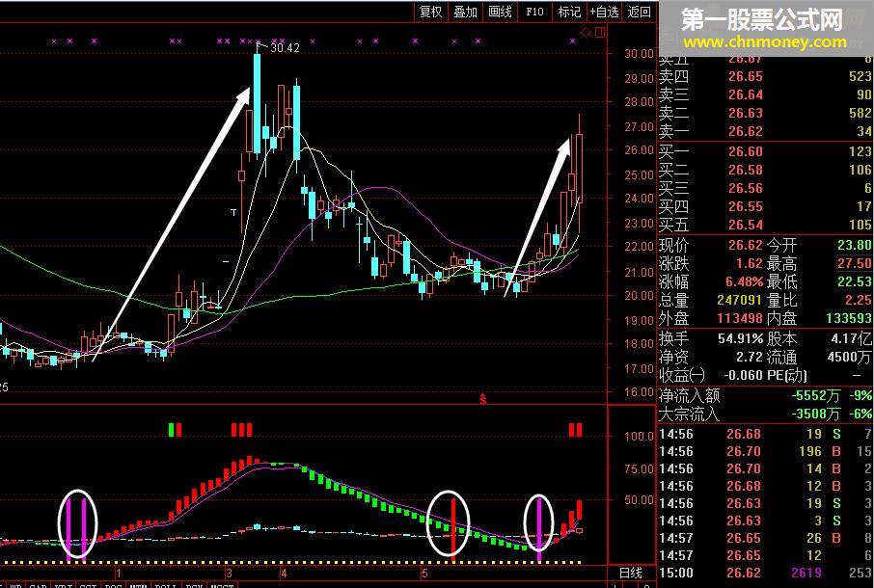Click the diamond icon above price axis
Image resolution: width=874 pixels, height=588 pixels.
point(586,33)
